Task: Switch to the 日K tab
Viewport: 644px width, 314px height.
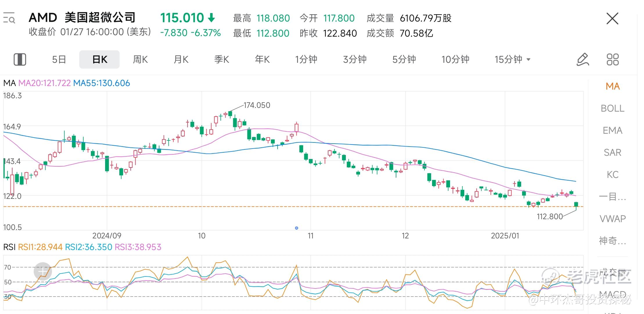Action: (x=99, y=59)
